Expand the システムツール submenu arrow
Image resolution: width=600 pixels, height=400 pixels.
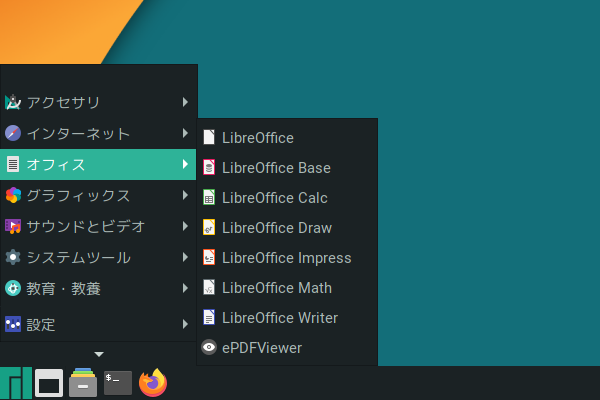(x=185, y=257)
